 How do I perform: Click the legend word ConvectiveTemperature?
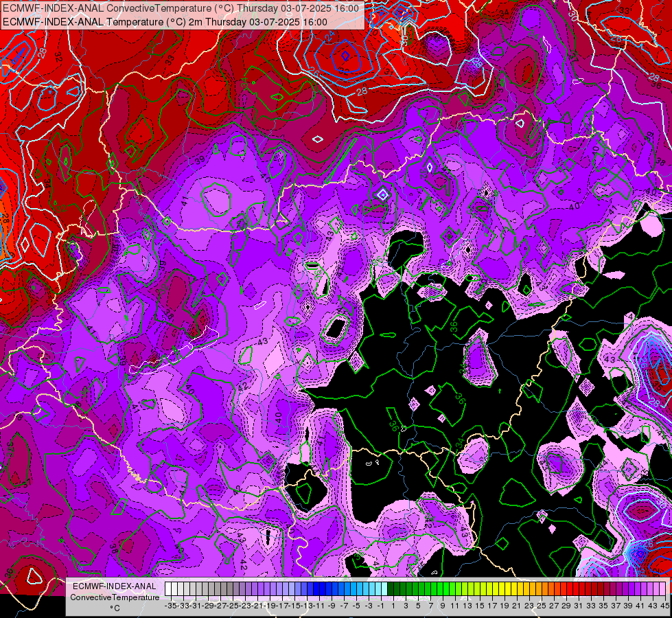tap(115, 597)
